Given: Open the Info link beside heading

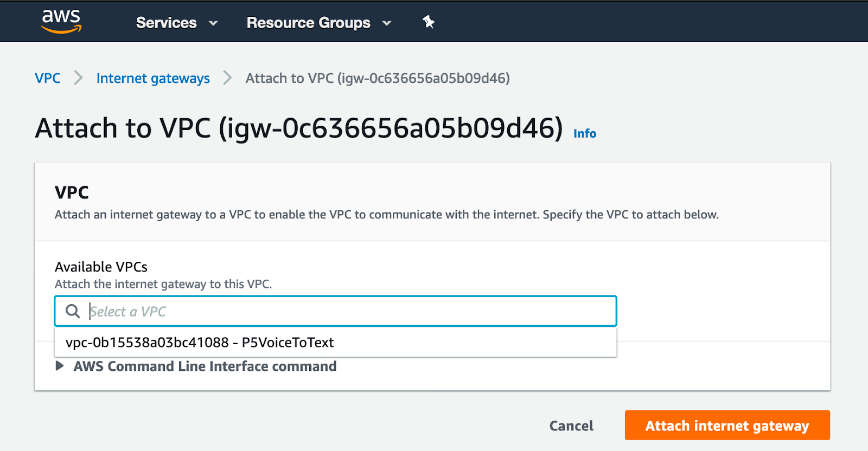Looking at the screenshot, I should tap(584, 133).
